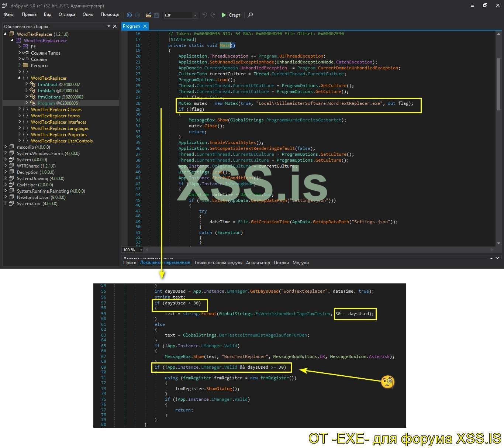Image resolution: width=504 pixels, height=448 pixels.
Task: Open the Вид menu
Action: [x=48, y=14]
